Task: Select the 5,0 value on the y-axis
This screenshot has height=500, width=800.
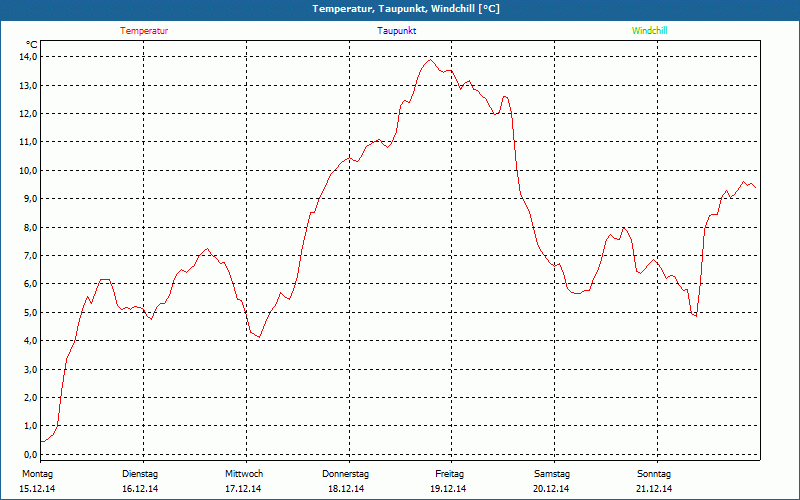Action: tap(29, 312)
